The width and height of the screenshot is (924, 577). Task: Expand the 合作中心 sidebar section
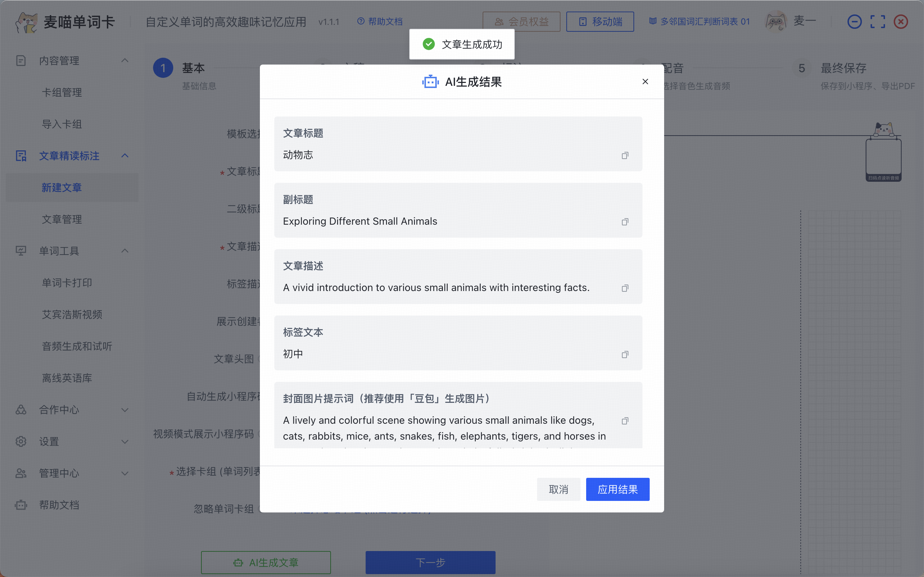tap(125, 410)
